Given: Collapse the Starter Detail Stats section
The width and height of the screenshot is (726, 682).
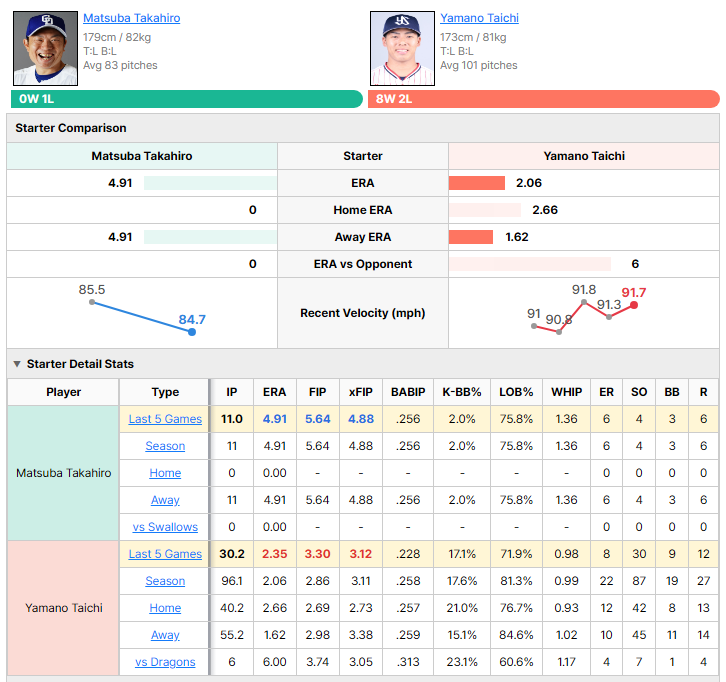Looking at the screenshot, I should tap(17, 364).
